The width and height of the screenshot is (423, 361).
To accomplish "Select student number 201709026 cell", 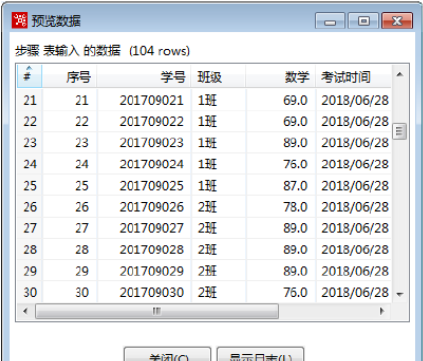I will coord(144,207).
